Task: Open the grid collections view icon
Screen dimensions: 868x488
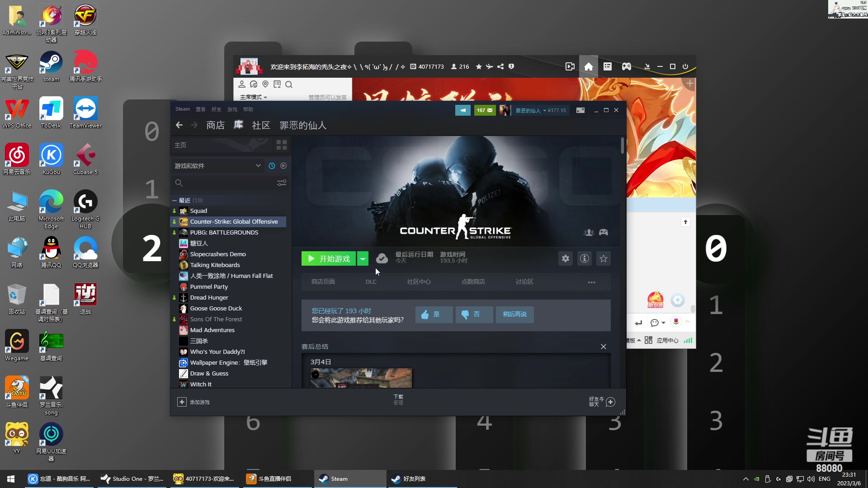Action: [281, 145]
